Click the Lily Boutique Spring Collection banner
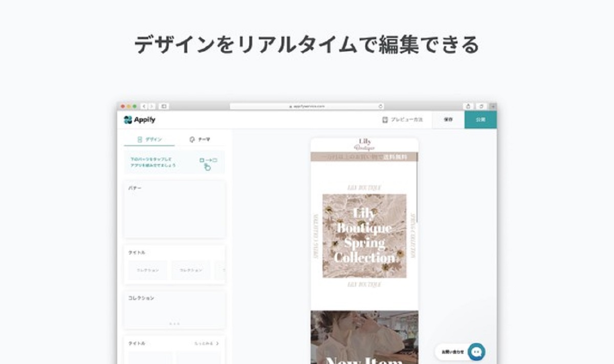The image size is (614, 364). pyautogui.click(x=364, y=236)
